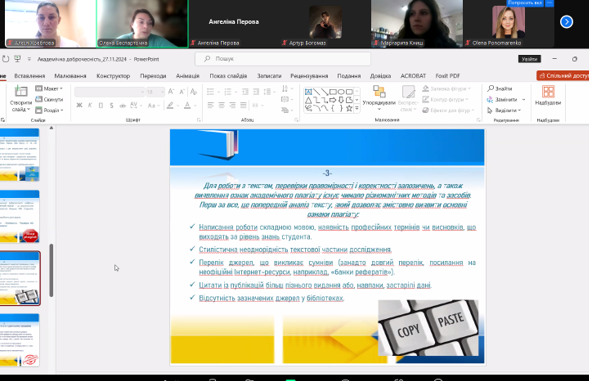Viewport: 589px width, 381px height.
Task: Select the Right Arrow shape in gallery
Action: [333, 100]
